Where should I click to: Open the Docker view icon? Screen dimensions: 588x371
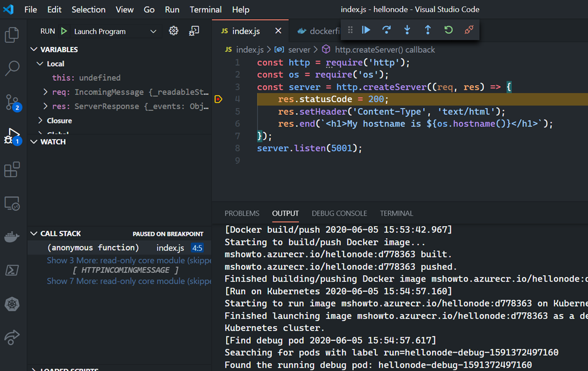coord(12,237)
